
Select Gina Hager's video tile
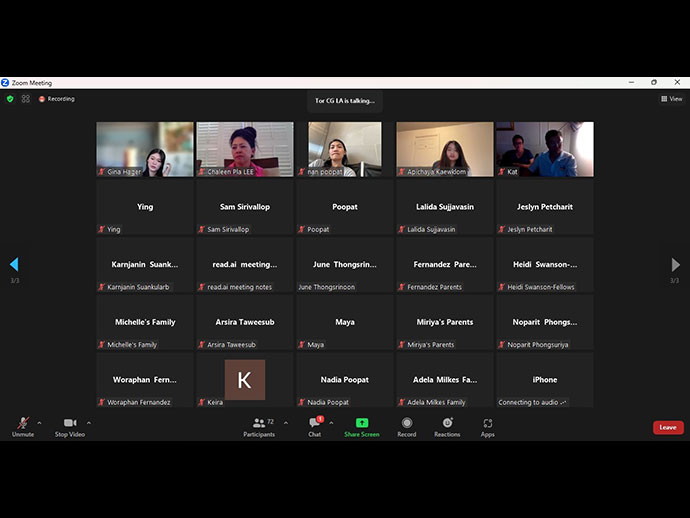click(145, 149)
